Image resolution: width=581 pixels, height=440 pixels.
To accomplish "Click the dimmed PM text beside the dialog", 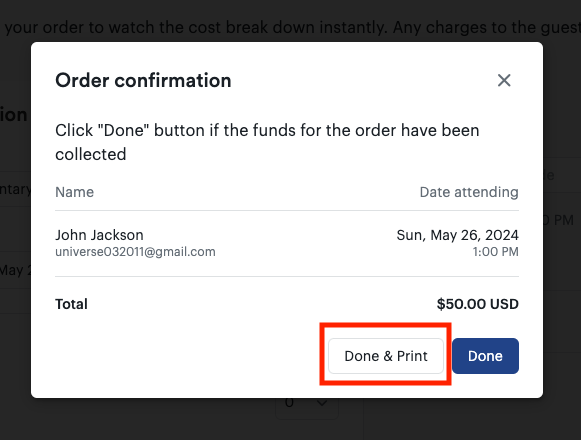I will click(563, 220).
